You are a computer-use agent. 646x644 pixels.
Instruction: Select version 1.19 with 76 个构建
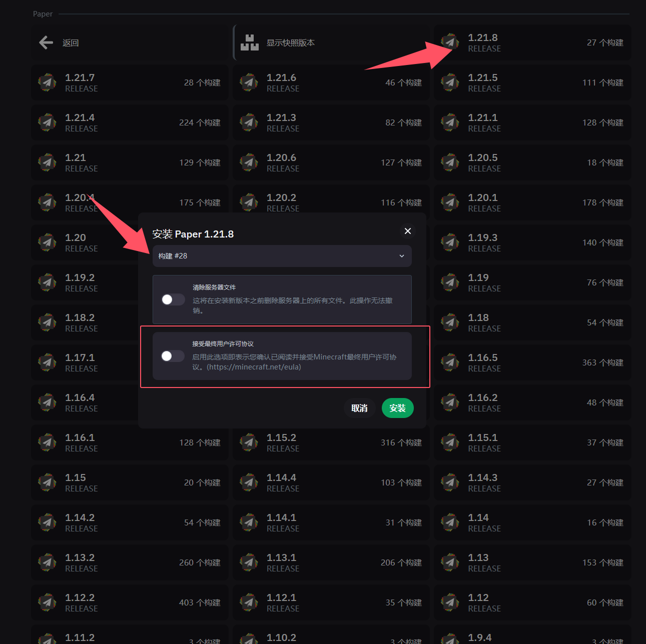532,282
